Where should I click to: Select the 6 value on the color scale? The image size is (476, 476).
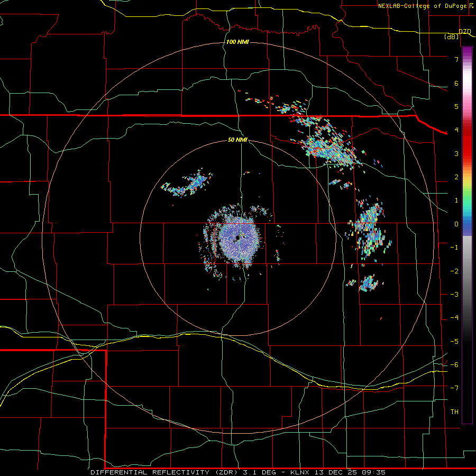(456, 83)
